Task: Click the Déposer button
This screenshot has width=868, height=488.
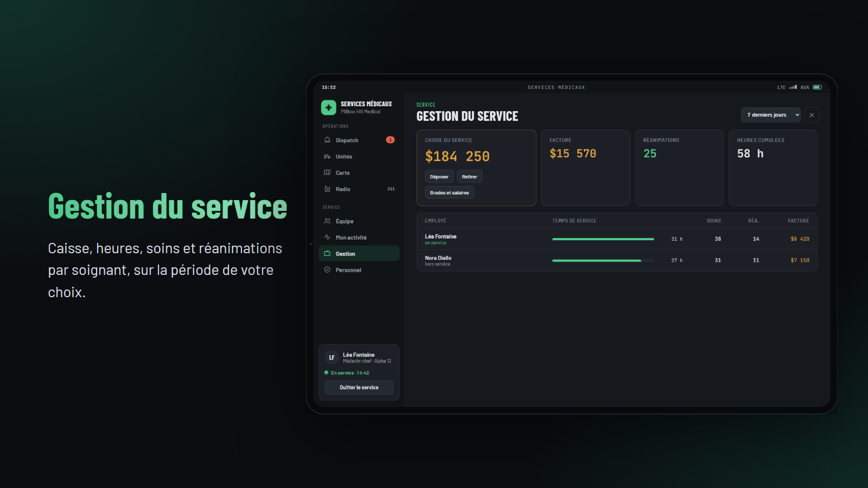Action: click(x=439, y=176)
